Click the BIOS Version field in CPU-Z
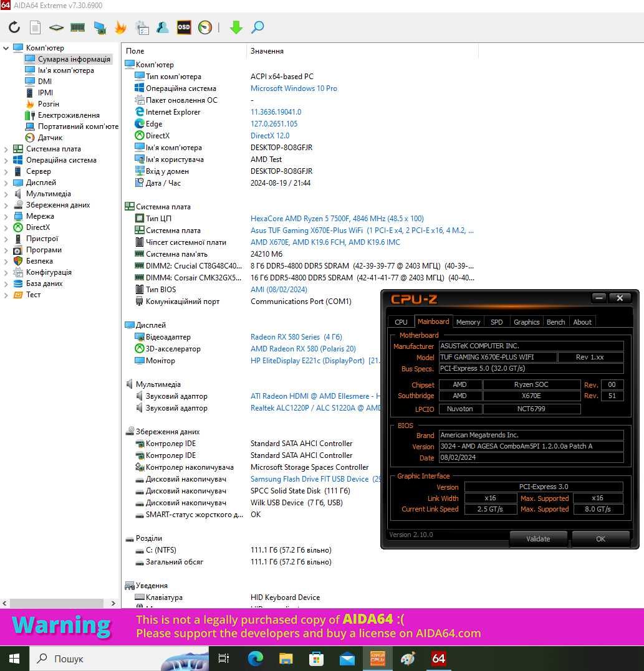Screen dimensions: 644x671 coord(531,446)
